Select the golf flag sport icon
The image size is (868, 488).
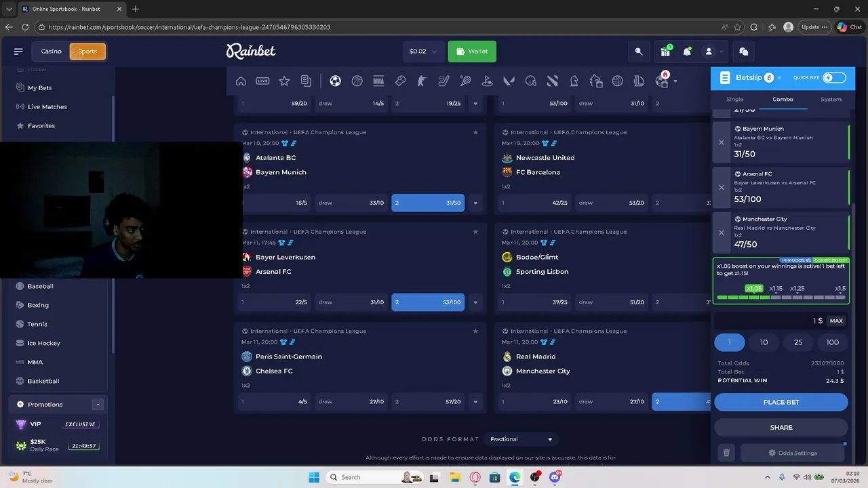coord(487,81)
